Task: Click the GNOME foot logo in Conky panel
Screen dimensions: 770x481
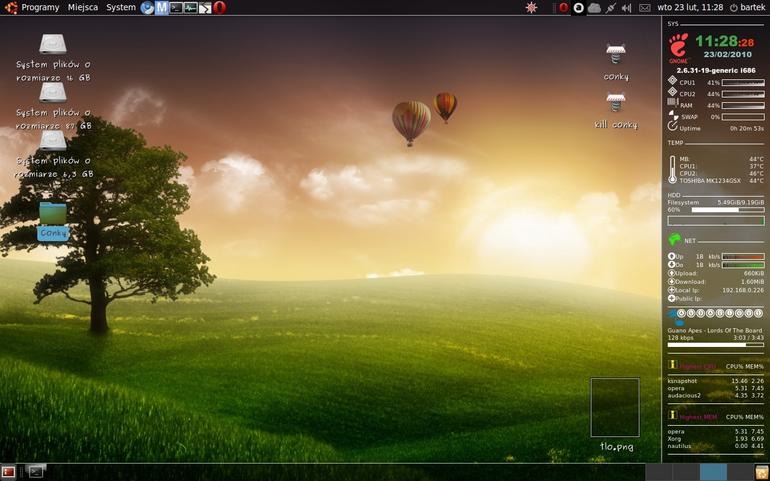Action: (x=679, y=48)
